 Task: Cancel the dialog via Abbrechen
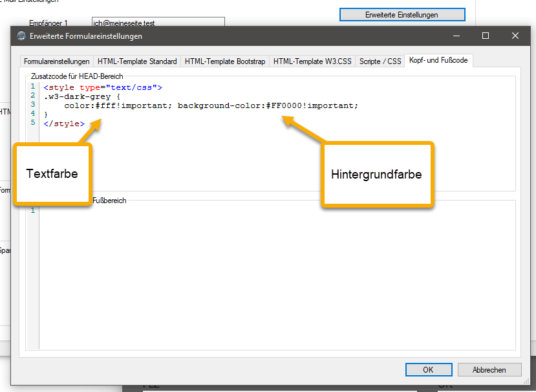(489, 369)
